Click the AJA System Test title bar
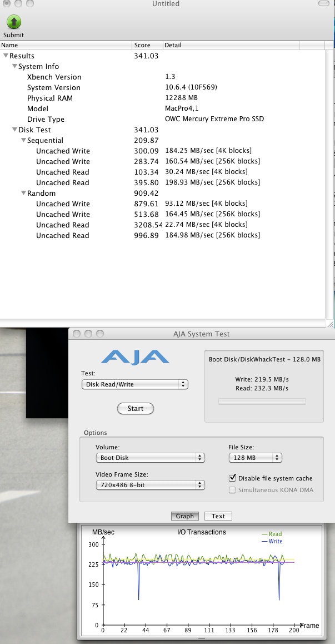The image size is (335, 644). (x=201, y=334)
